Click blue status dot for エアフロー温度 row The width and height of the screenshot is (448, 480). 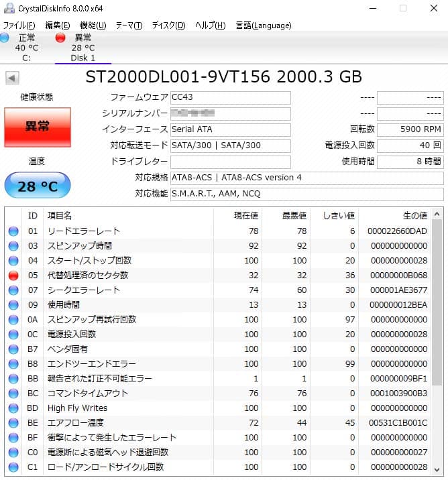click(x=13, y=423)
